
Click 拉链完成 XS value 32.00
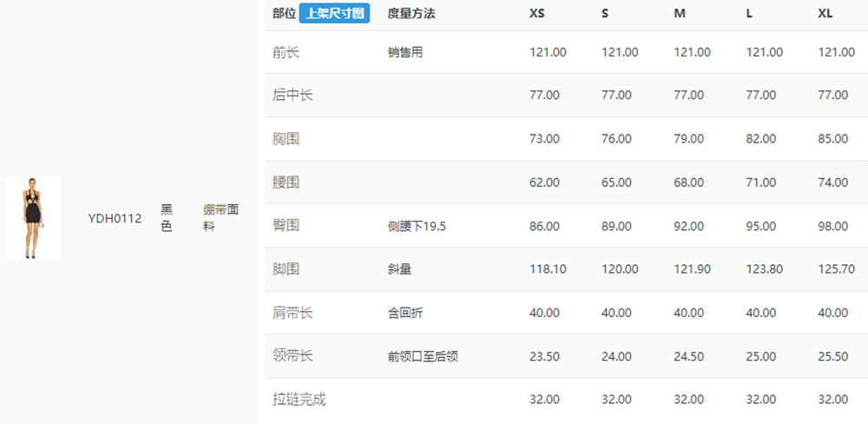pyautogui.click(x=545, y=400)
